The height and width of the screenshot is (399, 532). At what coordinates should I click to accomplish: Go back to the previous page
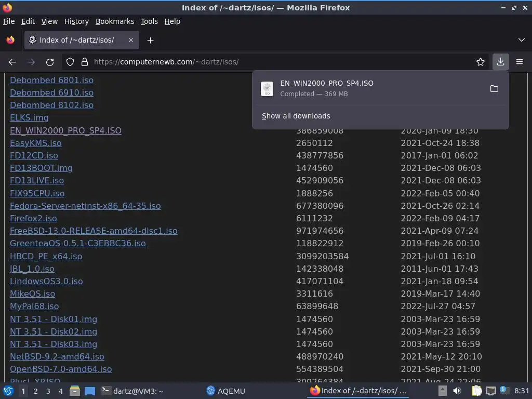pos(12,62)
